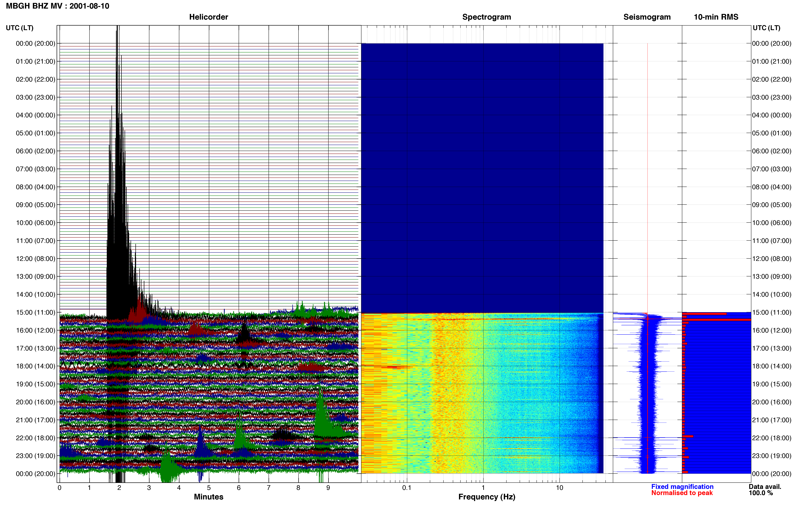Click the right 'UTC (LT)' axis label
The image size is (812, 508).
point(766,28)
